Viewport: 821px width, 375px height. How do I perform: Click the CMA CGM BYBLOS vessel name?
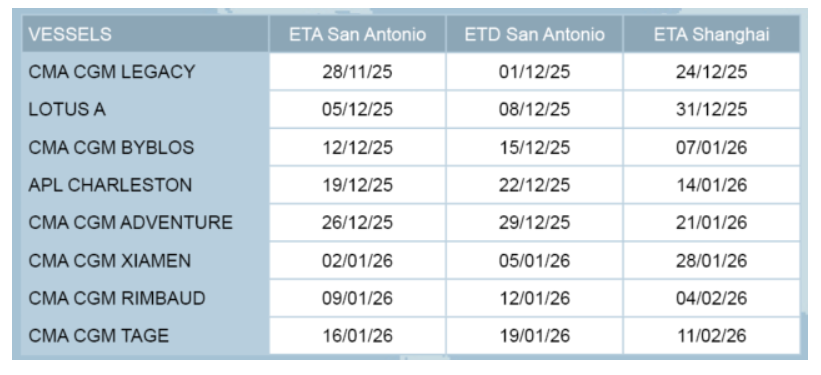[111, 147]
